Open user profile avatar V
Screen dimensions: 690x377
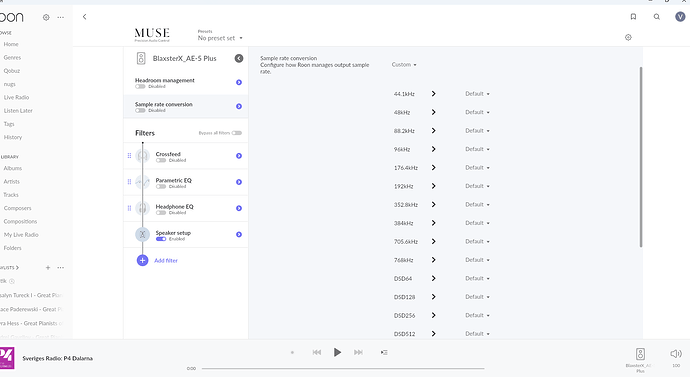coord(680,17)
